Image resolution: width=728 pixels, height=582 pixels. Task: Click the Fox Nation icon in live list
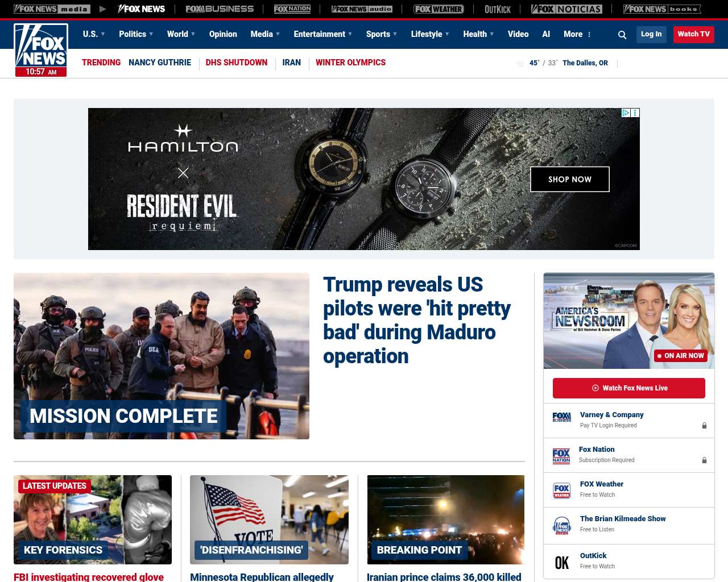[561, 455]
